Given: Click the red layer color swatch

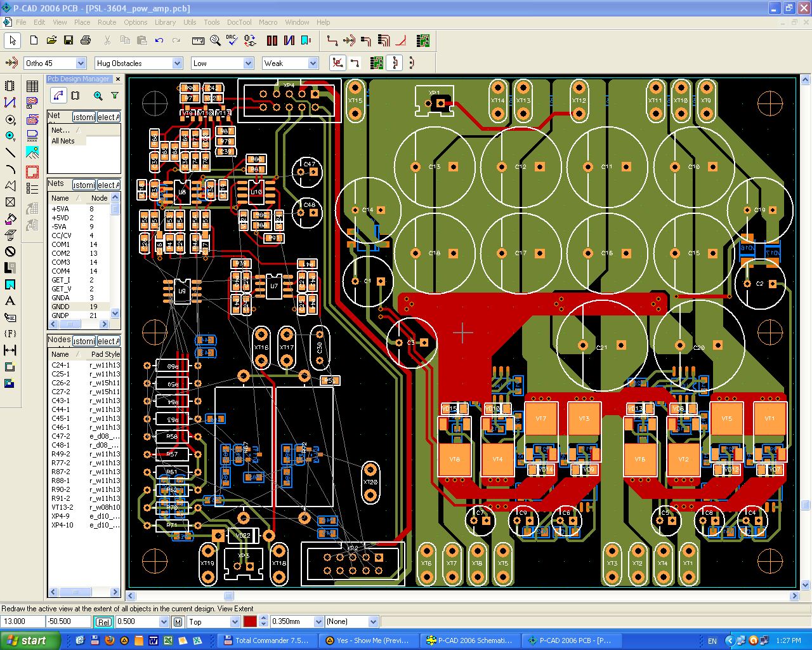Looking at the screenshot, I should pos(251,622).
